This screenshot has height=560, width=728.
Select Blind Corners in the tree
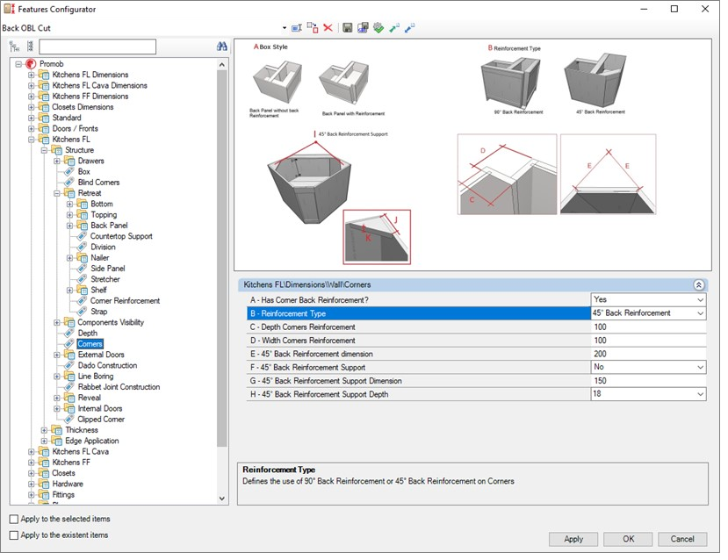click(98, 183)
